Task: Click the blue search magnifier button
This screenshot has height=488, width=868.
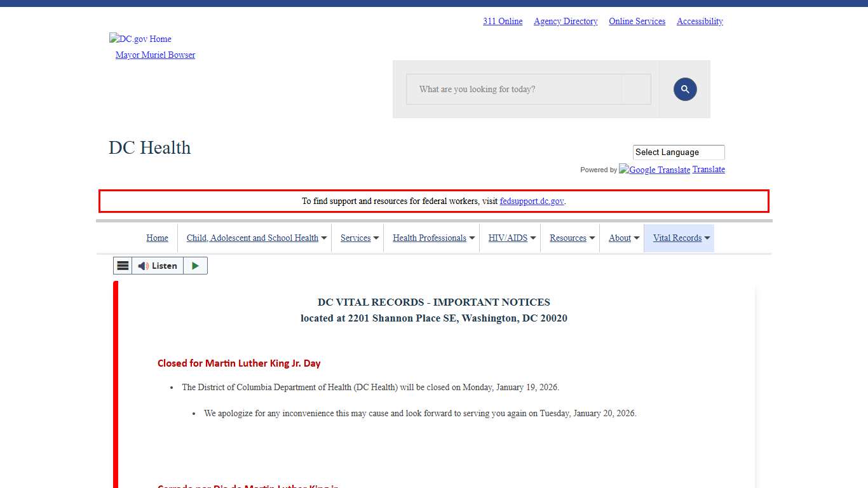Action: click(685, 90)
